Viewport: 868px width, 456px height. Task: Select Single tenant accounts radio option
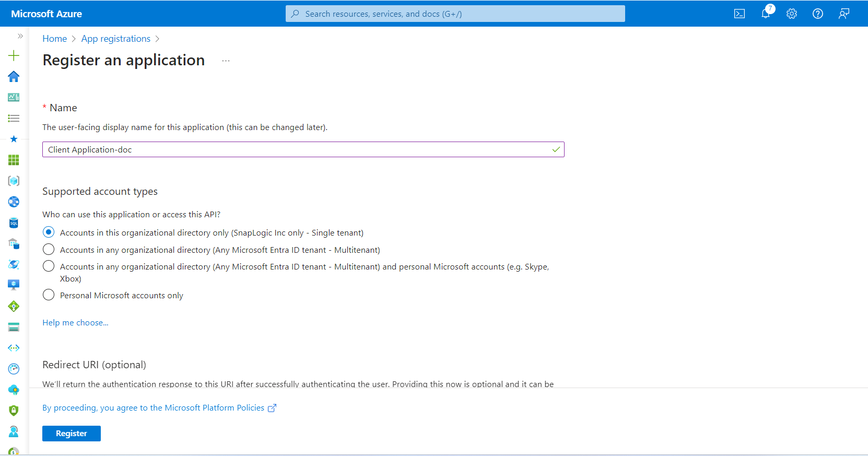pos(49,232)
